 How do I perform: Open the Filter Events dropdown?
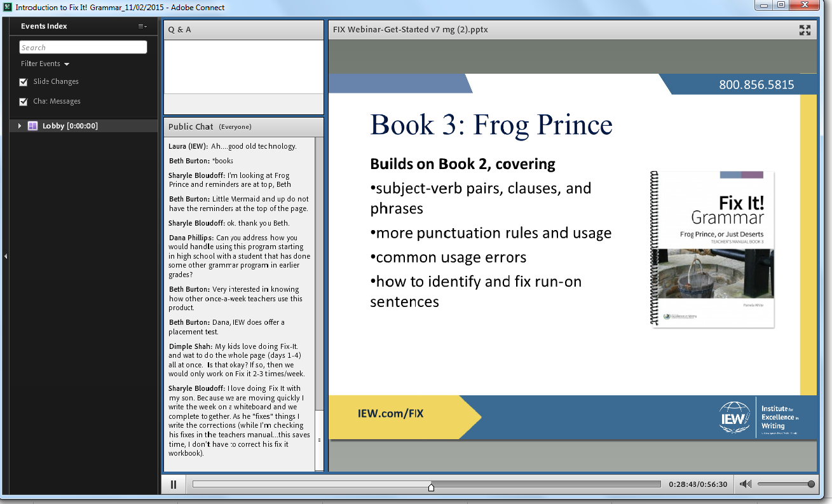click(x=44, y=64)
